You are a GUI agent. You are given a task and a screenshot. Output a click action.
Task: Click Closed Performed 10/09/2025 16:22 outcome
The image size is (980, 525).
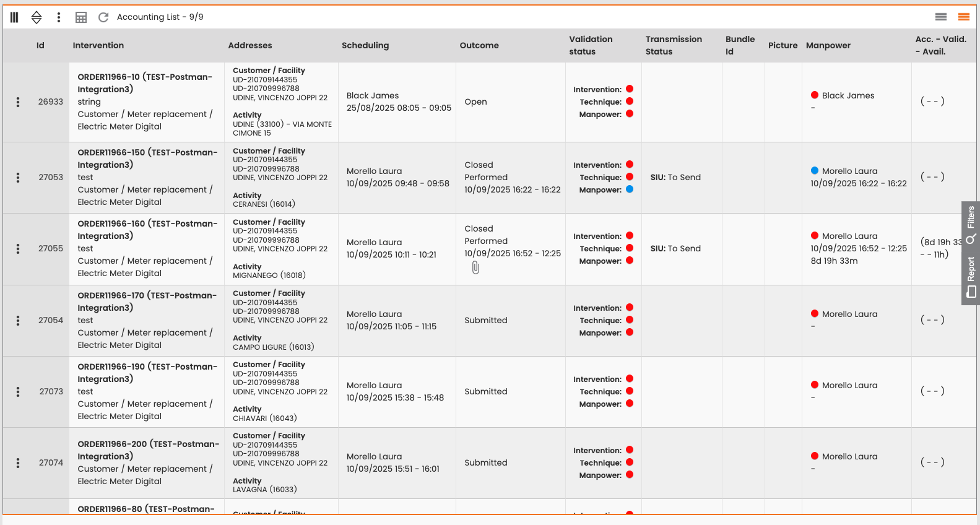[513, 178]
